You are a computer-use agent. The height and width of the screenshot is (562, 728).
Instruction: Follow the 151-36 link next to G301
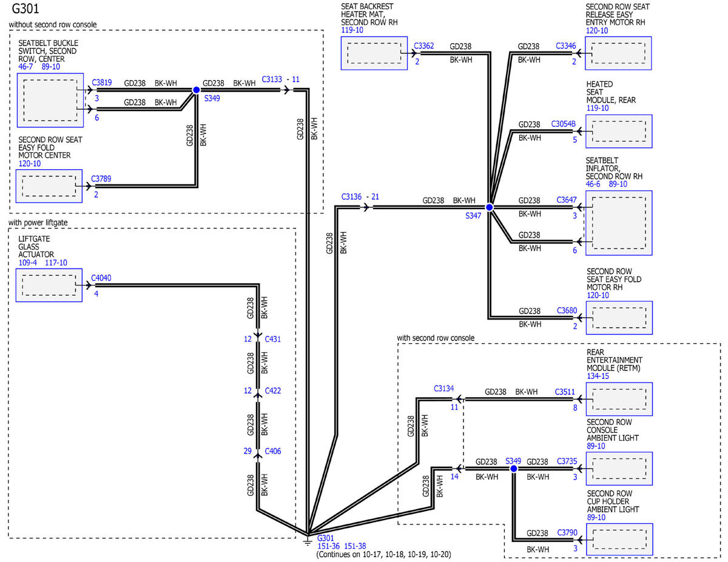329,546
